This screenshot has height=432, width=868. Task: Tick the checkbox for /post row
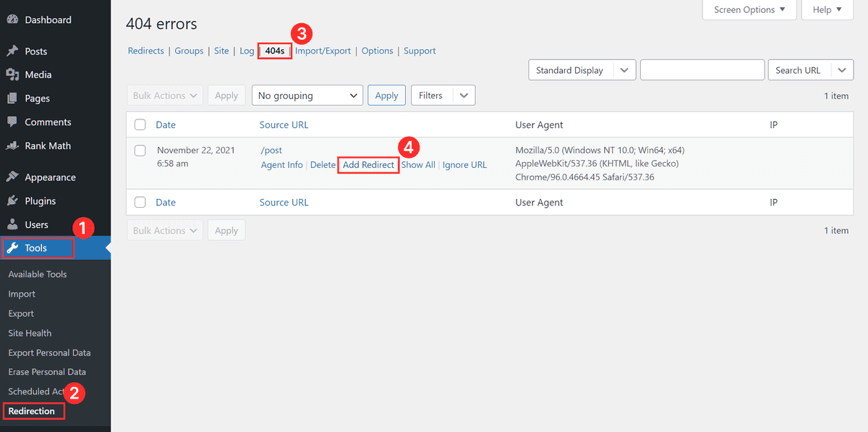[x=140, y=151]
